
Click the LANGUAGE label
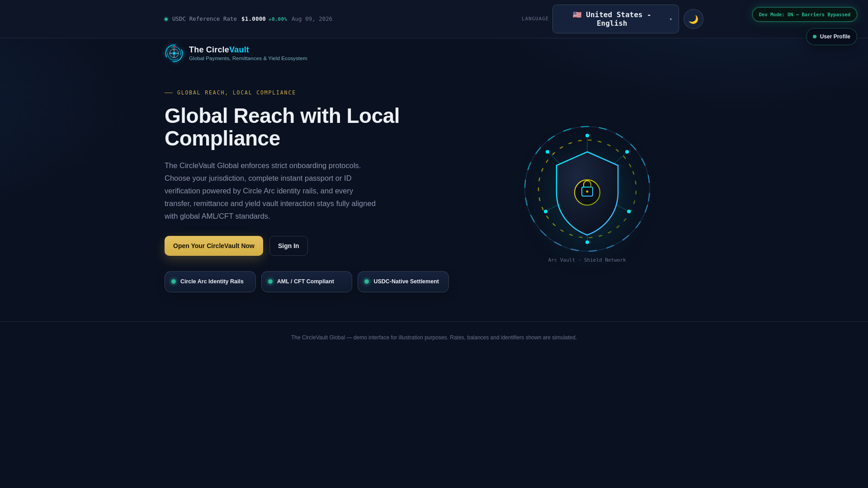tap(535, 19)
